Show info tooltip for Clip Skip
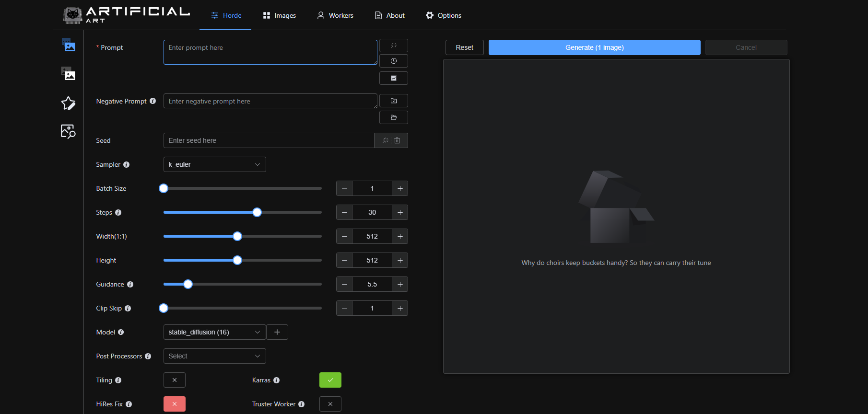The width and height of the screenshot is (868, 414). click(128, 308)
